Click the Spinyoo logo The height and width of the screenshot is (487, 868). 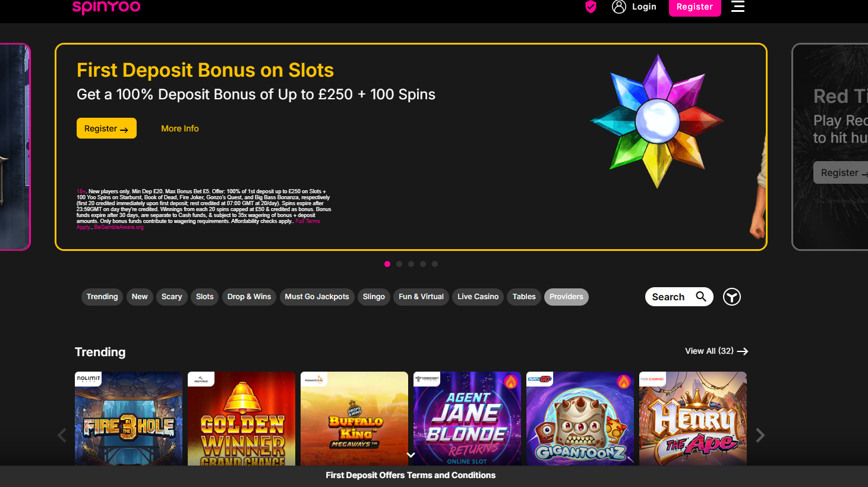[106, 7]
